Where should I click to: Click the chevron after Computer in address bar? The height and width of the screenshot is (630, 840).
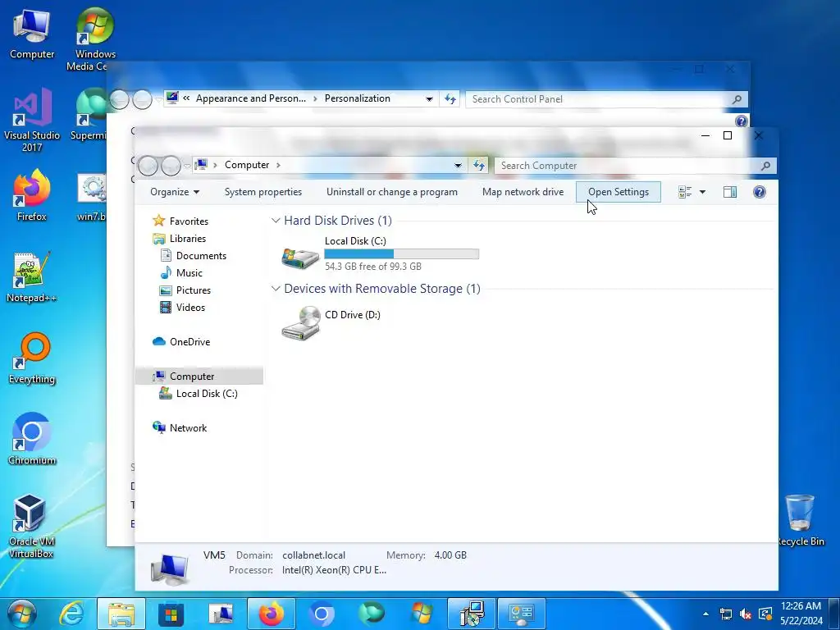[278, 165]
